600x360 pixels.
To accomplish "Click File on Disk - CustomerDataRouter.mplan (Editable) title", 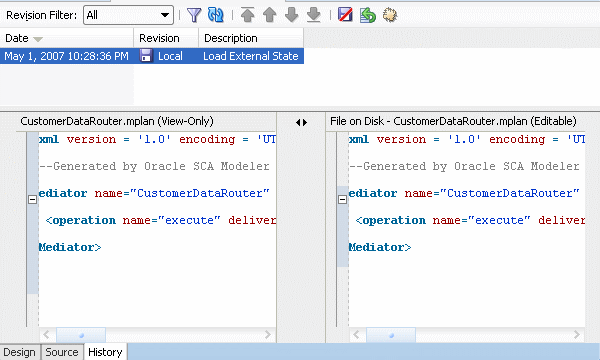I will (x=453, y=121).
